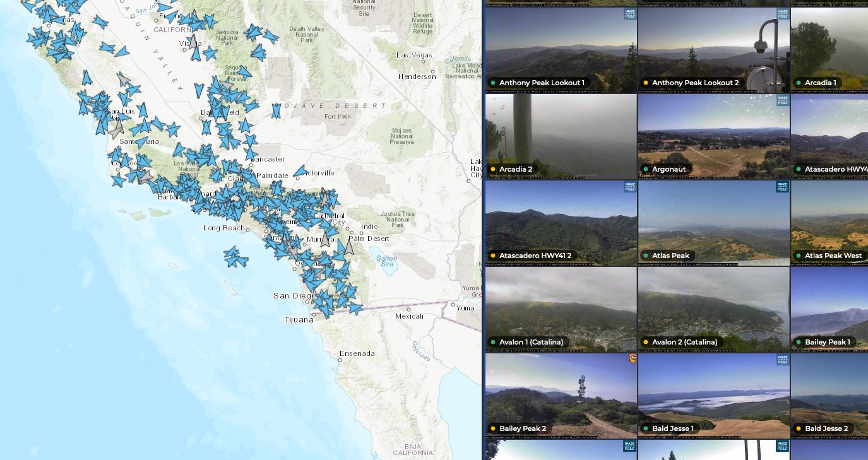Click the Bailey Peak 1 name label
The image size is (868, 460).
point(828,342)
